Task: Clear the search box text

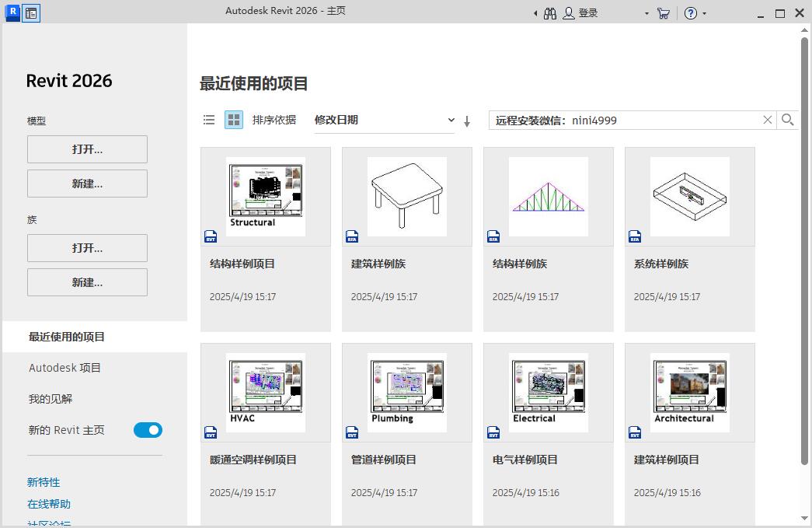Action: tap(768, 121)
